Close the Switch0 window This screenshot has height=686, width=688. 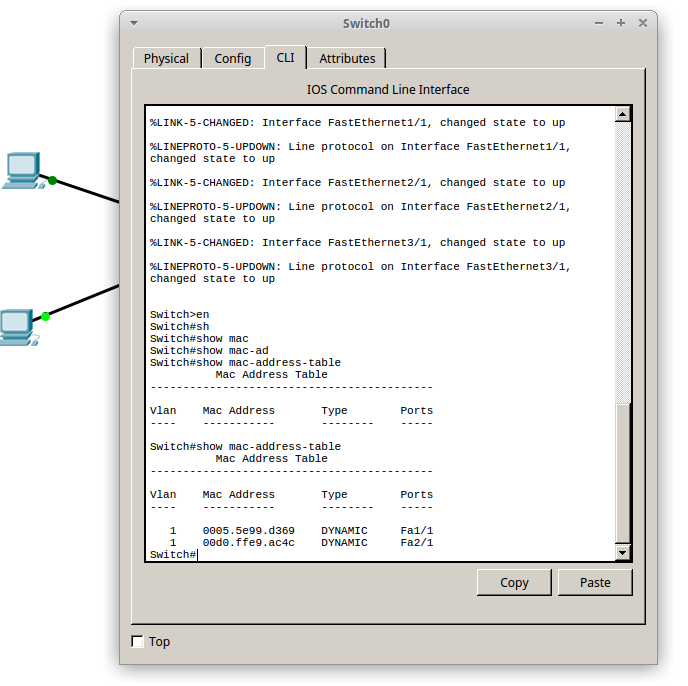pos(643,23)
